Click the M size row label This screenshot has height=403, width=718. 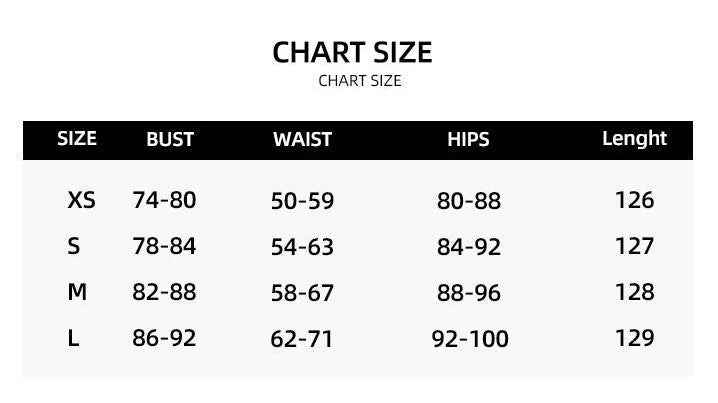(x=77, y=292)
